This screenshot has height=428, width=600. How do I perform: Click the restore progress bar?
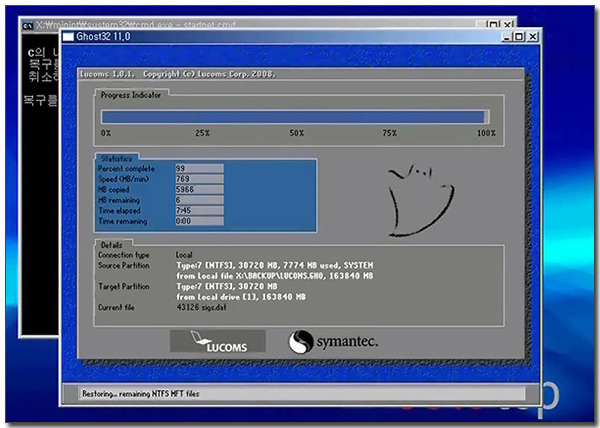click(295, 117)
